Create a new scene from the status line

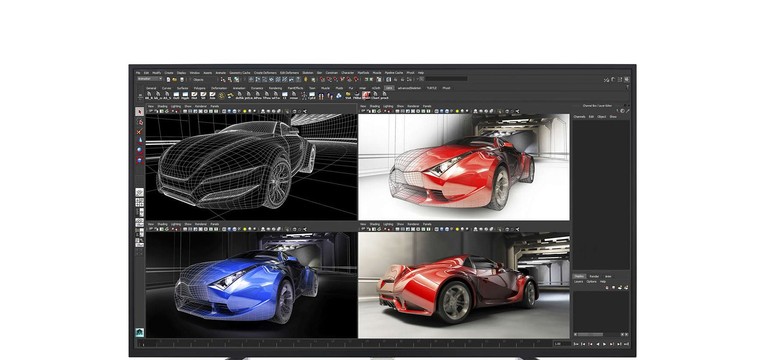tap(168, 80)
